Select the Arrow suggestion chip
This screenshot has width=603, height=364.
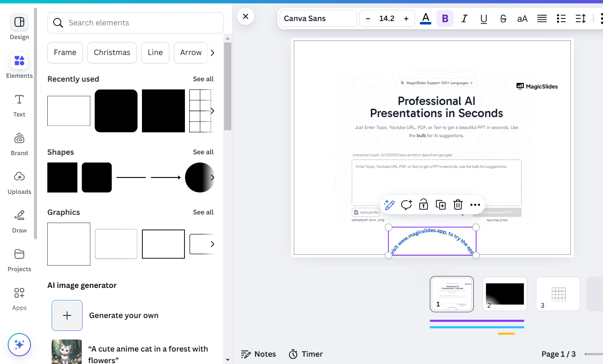(x=191, y=52)
